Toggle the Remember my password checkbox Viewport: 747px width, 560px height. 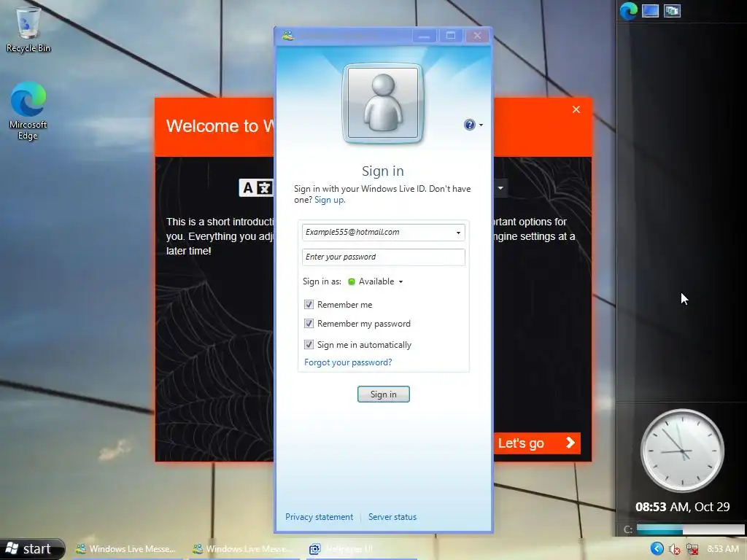tap(309, 324)
